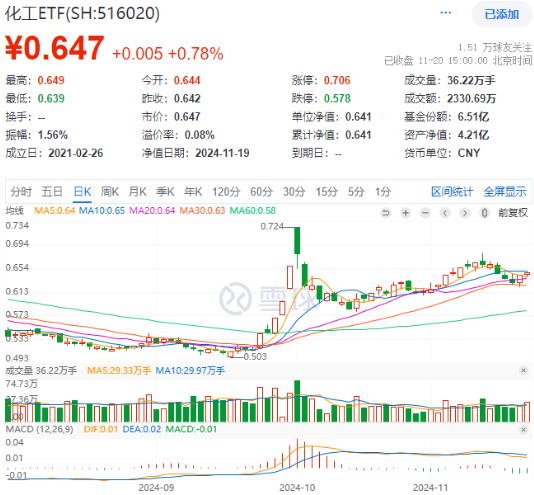
Task: Click the MA60:0.58 indicator label
Action: click(252, 211)
